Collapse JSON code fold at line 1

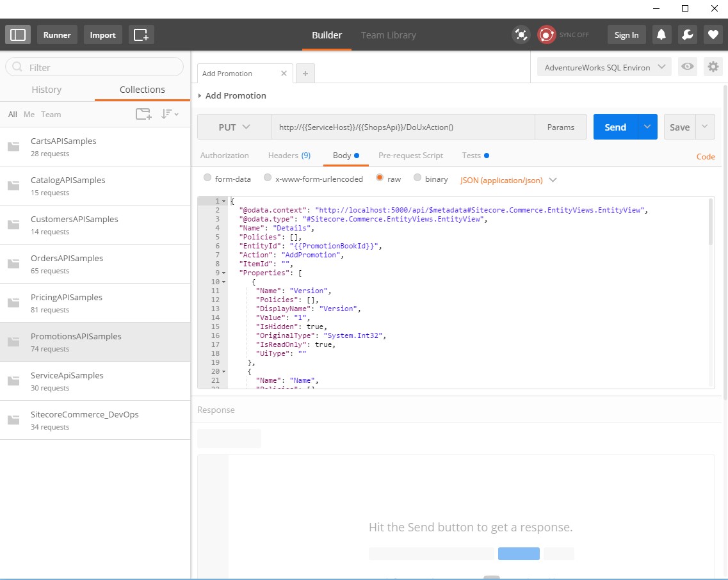point(224,202)
